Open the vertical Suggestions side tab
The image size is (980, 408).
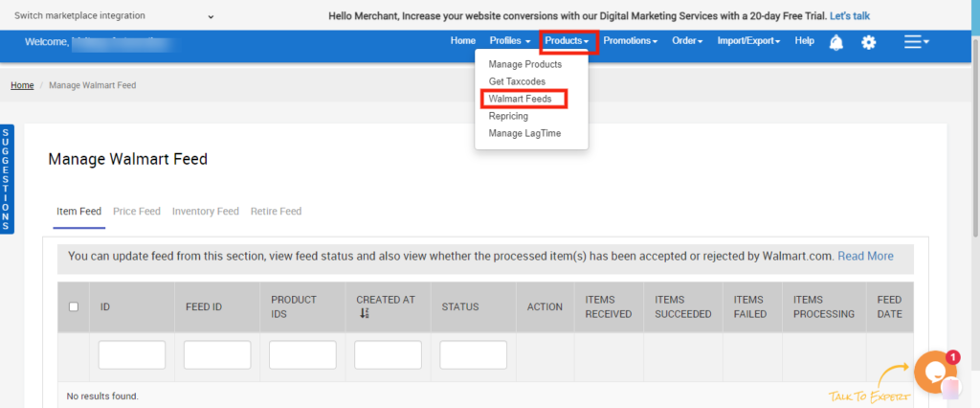[6, 179]
